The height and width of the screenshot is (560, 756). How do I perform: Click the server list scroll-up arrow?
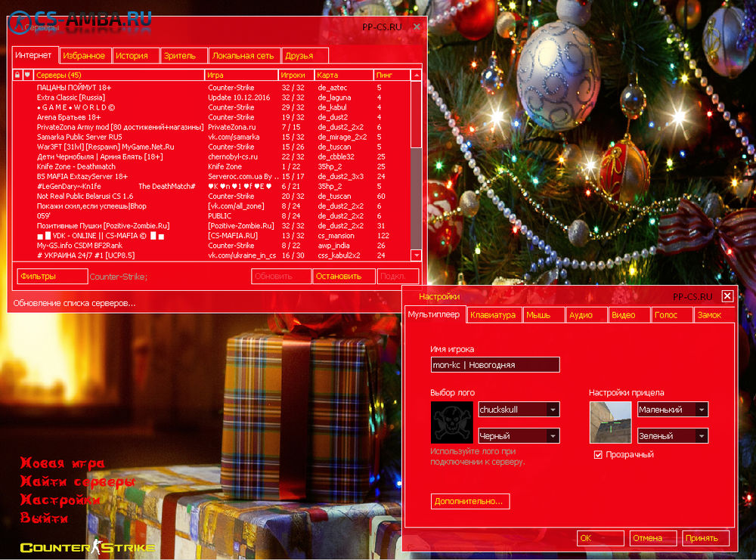416,75
